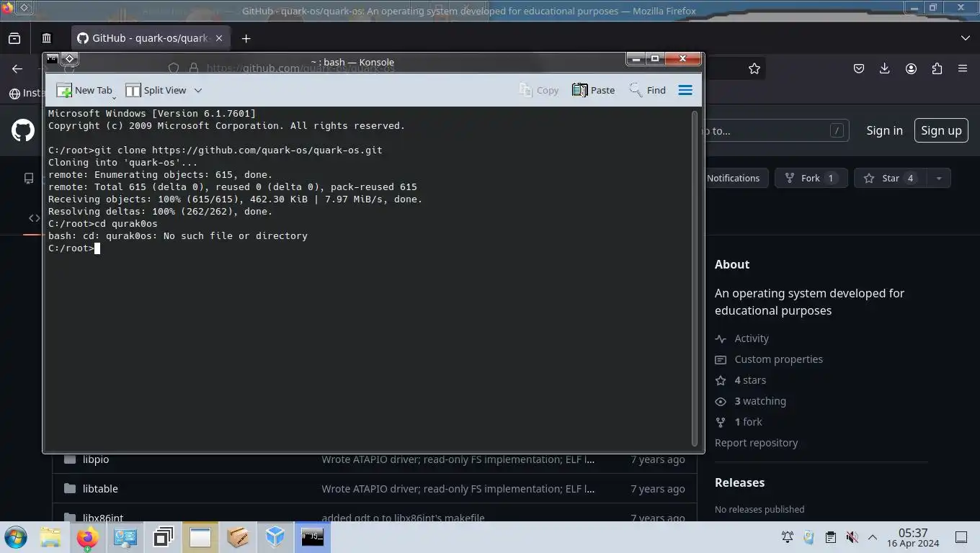The width and height of the screenshot is (980, 553).
Task: Expand the Star lists dropdown arrow
Action: coord(938,178)
